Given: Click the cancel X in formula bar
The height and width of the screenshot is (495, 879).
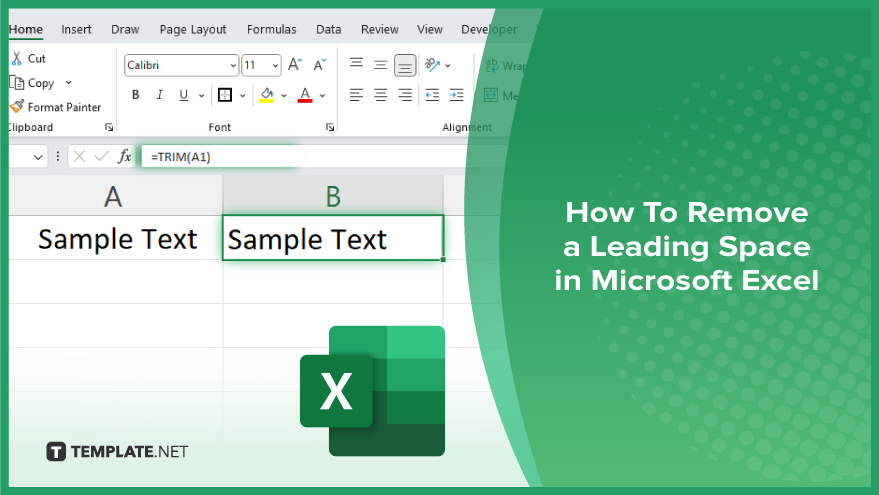Looking at the screenshot, I should point(79,156).
